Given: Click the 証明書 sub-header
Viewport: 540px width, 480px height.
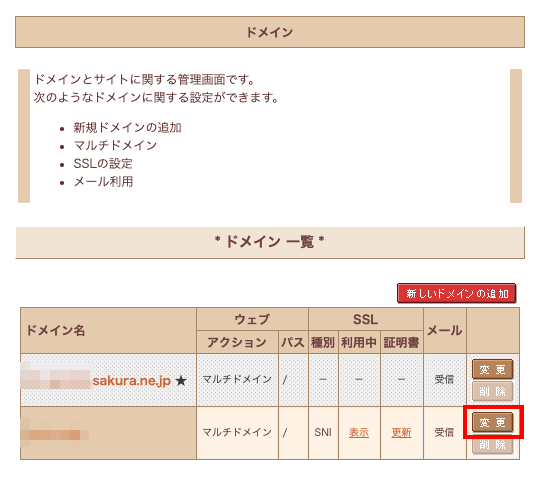Looking at the screenshot, I should pyautogui.click(x=402, y=342).
